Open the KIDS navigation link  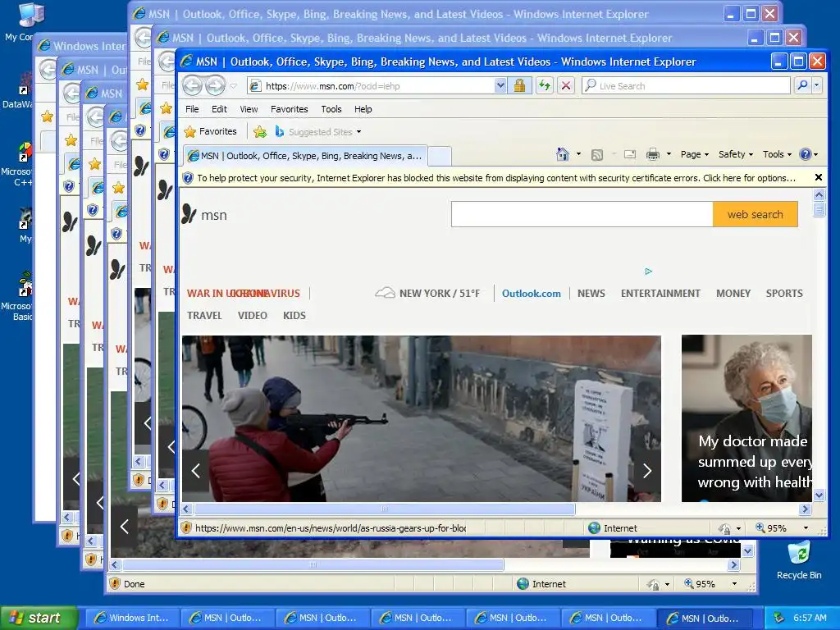[294, 316]
